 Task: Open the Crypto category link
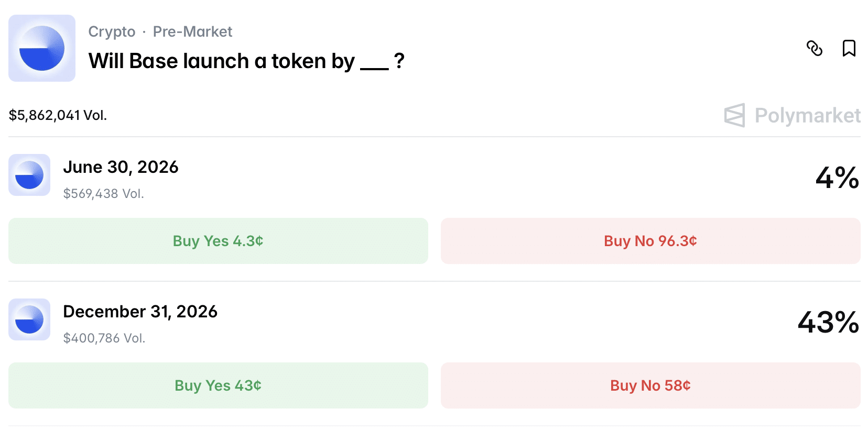point(112,31)
